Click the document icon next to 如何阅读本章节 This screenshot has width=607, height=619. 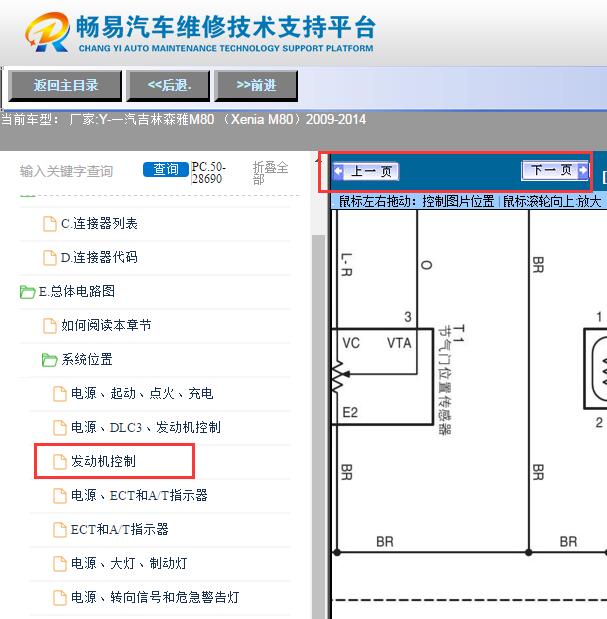coord(50,326)
